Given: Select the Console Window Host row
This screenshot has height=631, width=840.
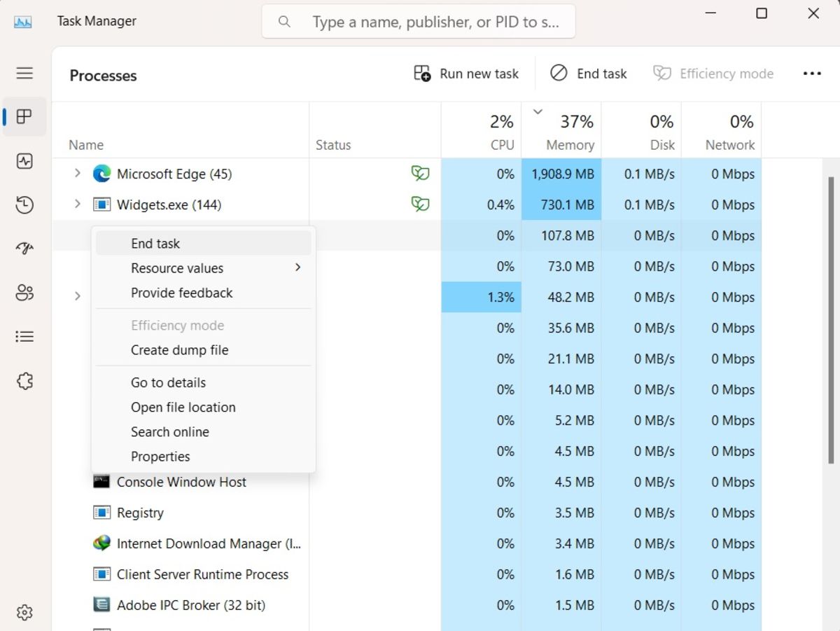Looking at the screenshot, I should (407, 482).
